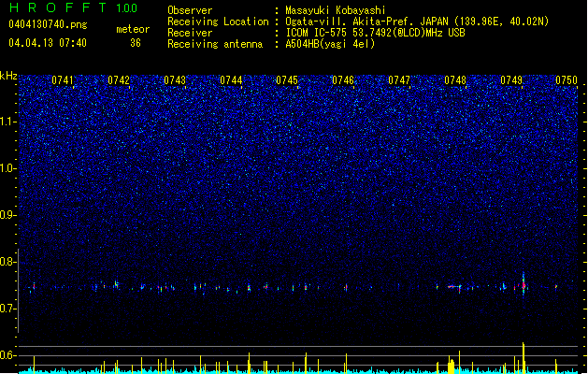Screen dimensions: 588x374
Task: Click the meteor count value 36
Action: tap(136, 43)
